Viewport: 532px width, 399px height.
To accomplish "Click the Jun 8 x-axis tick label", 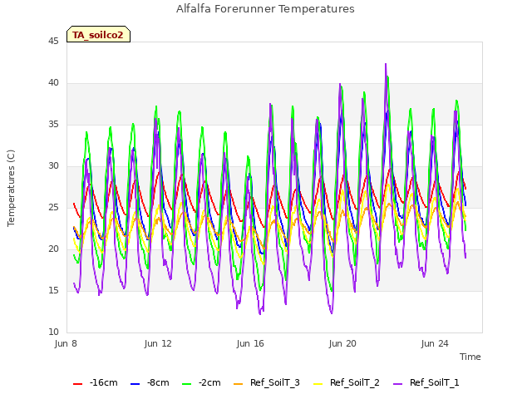I will [x=66, y=343].
